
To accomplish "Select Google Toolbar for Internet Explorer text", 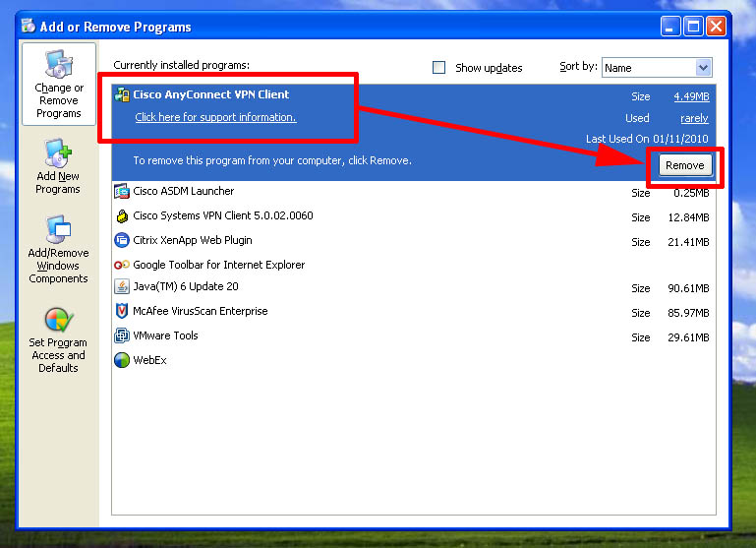I will 219,265.
